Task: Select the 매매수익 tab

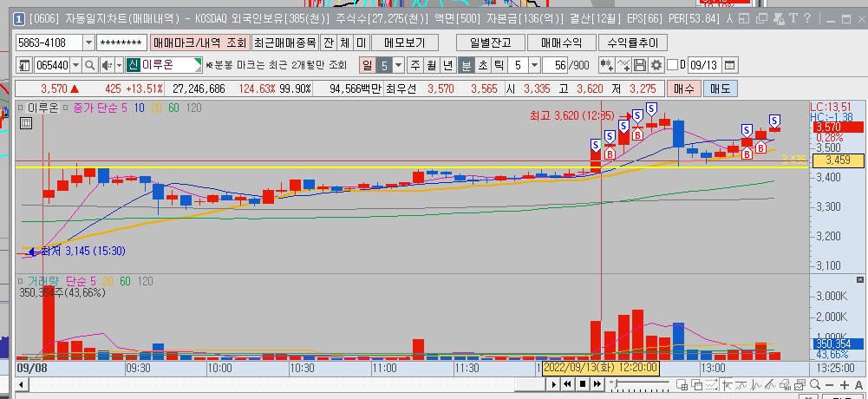Action: (561, 43)
